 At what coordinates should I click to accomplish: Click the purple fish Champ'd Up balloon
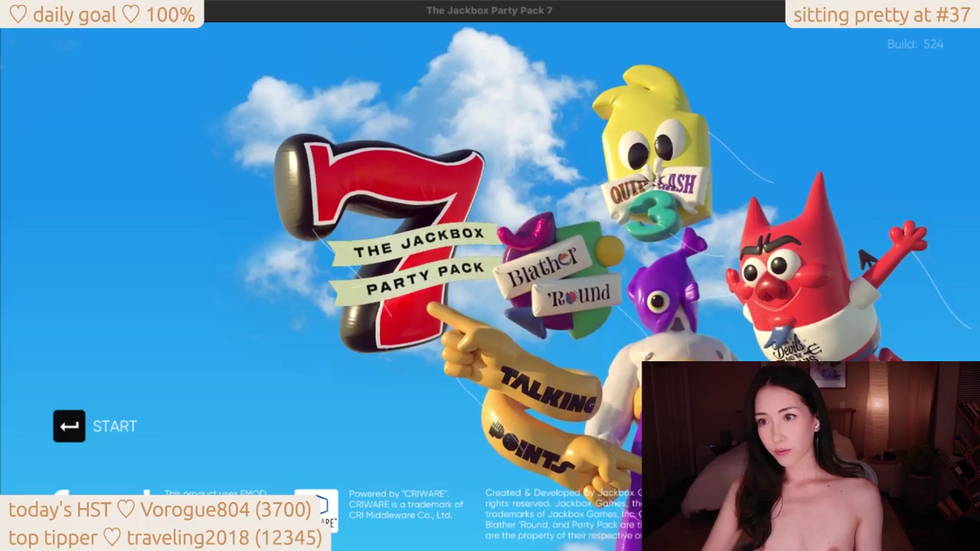click(664, 327)
